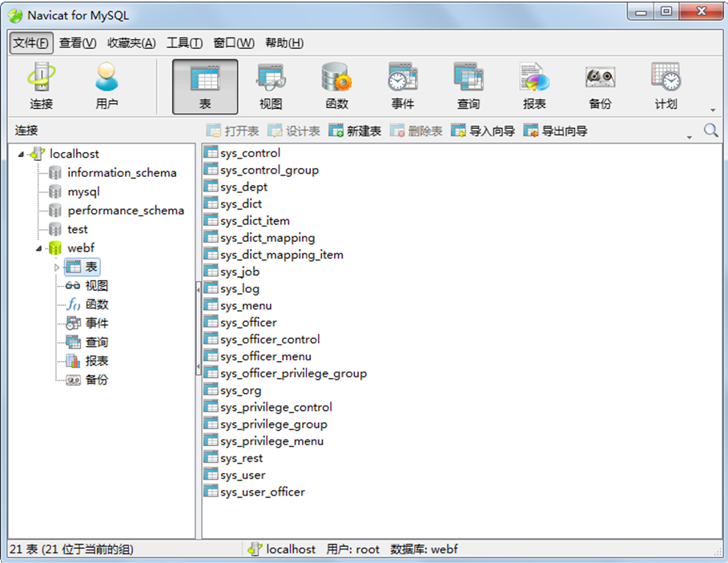Select the sys_user table
The width and height of the screenshot is (728, 563).
[235, 475]
